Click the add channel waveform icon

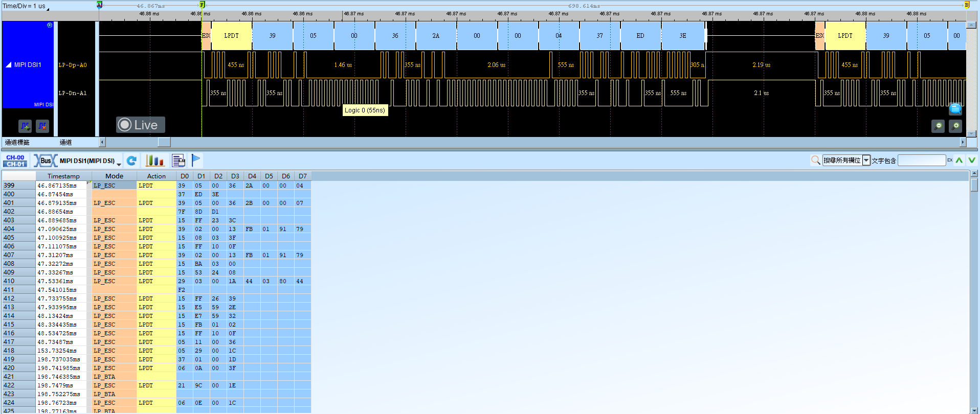[25, 126]
